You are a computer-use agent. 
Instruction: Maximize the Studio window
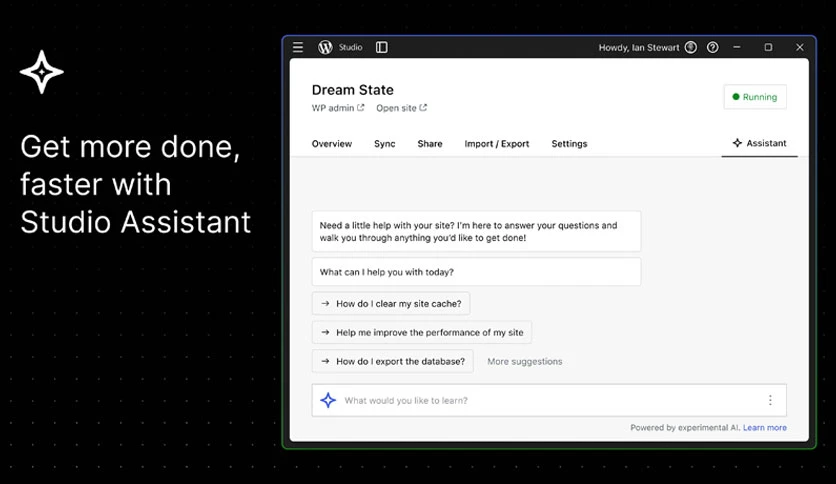tap(768, 47)
